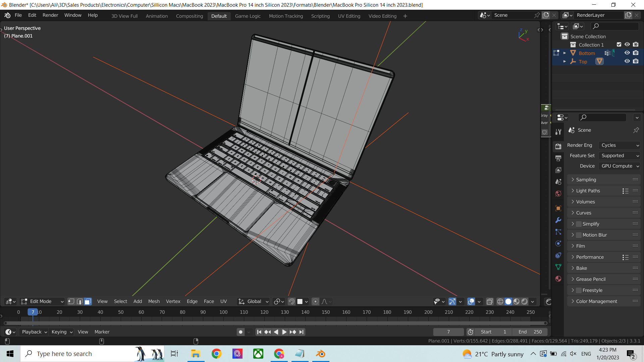The height and width of the screenshot is (362, 644).
Task: Hide the Top object in the outliner
Action: 627,61
